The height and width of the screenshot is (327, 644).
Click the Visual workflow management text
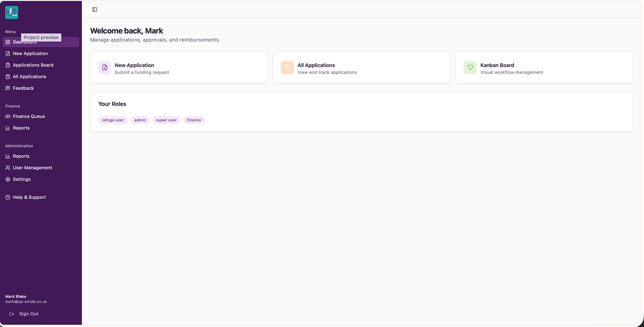coord(512,72)
